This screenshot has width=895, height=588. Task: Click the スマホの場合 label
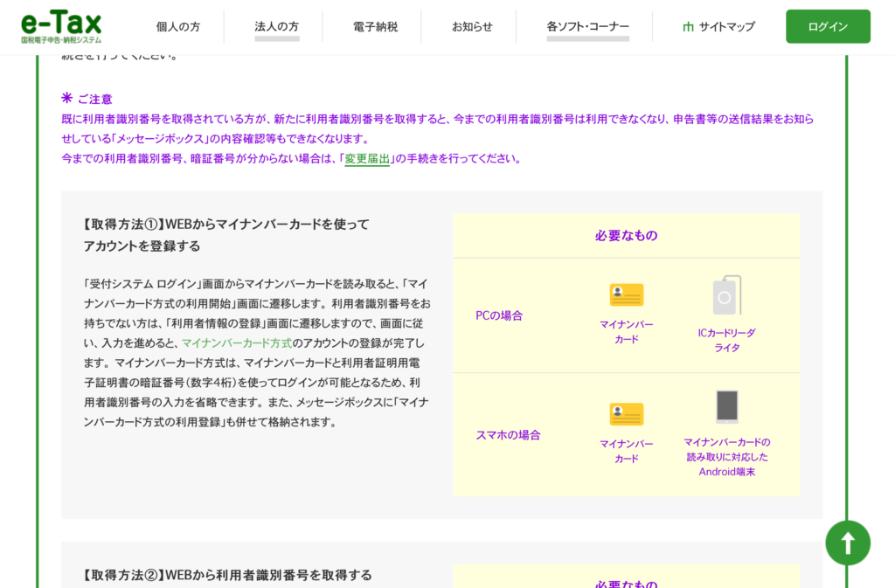(508, 435)
